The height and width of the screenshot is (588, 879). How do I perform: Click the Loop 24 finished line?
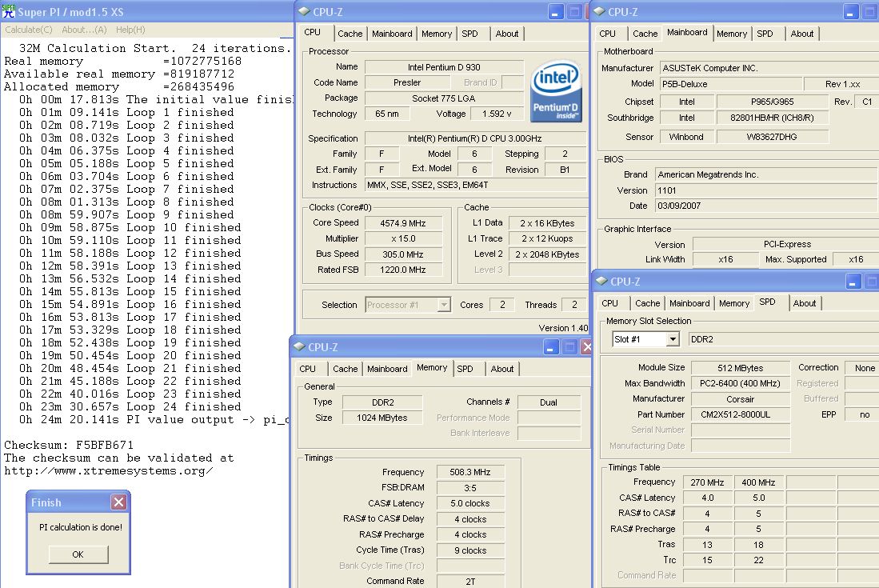(x=130, y=407)
